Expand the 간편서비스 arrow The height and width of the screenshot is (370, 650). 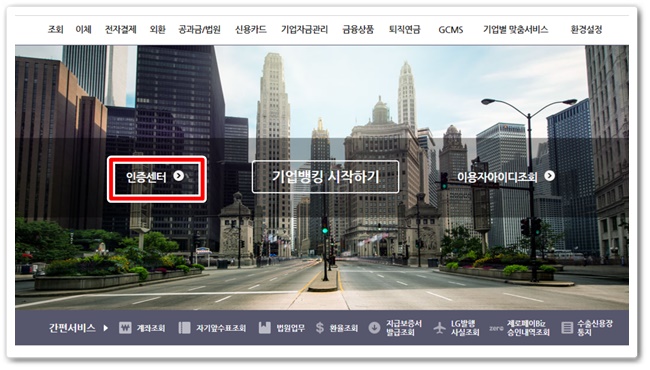[x=106, y=328]
